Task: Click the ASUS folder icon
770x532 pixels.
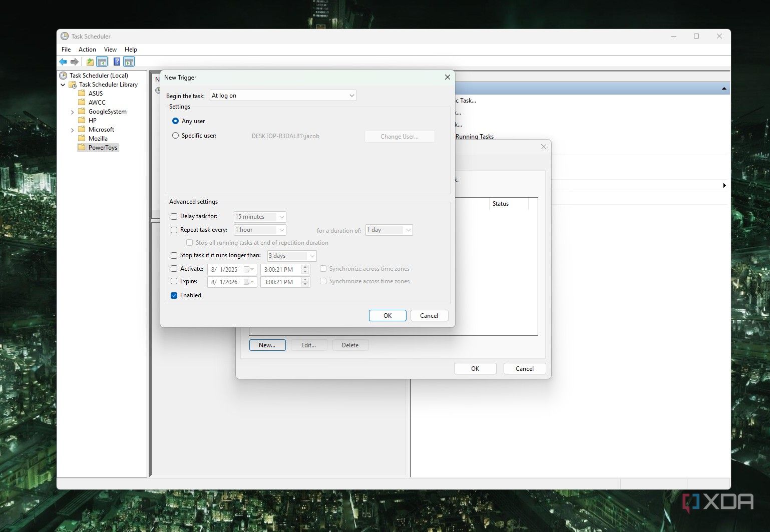Action: (82, 94)
